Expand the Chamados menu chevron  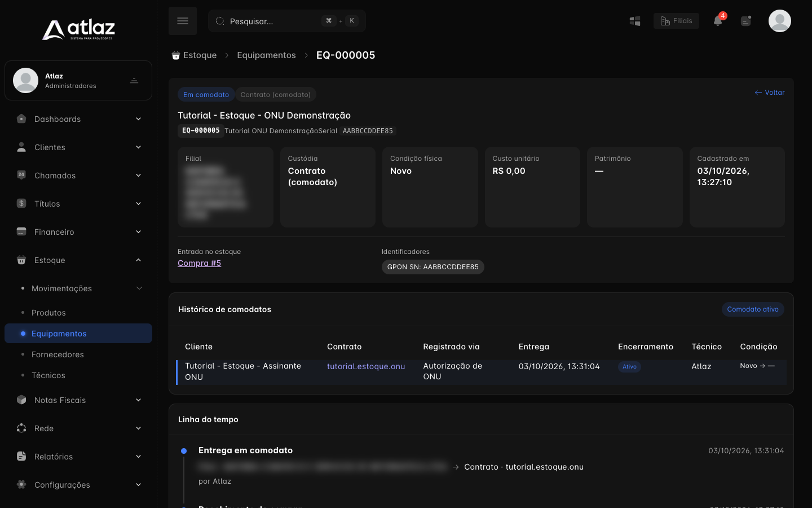[x=138, y=176]
